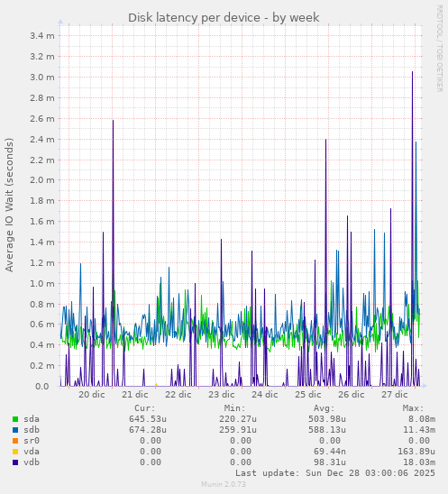The width and height of the screenshot is (448, 494).
Task: Click the 'Min:' column header
Action: 235,408
